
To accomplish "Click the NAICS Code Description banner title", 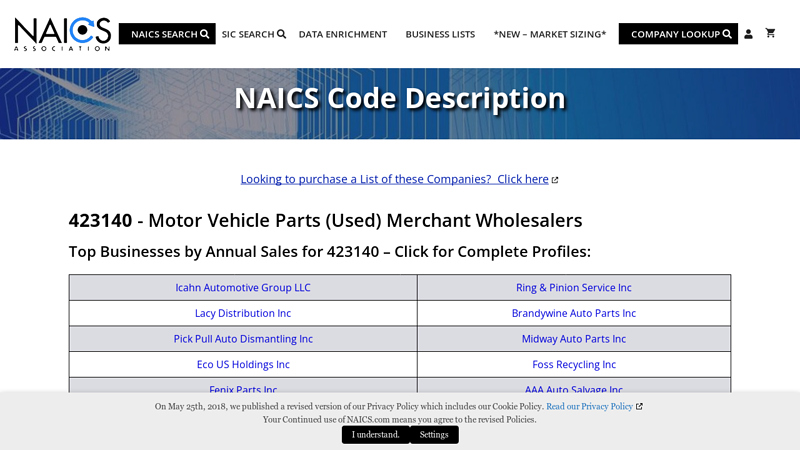I will click(400, 98).
